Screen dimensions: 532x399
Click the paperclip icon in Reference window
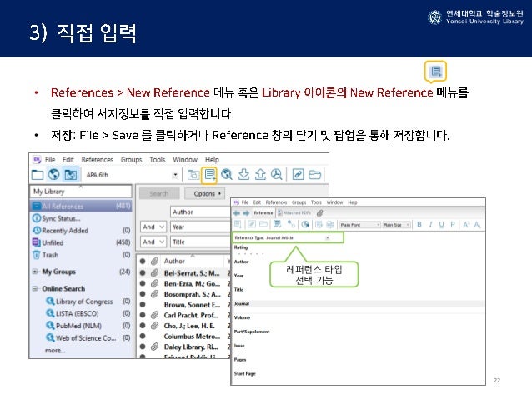(x=319, y=213)
